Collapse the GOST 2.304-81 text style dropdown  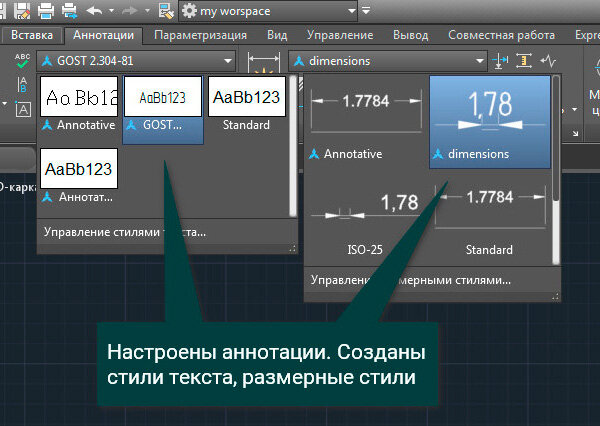click(228, 61)
